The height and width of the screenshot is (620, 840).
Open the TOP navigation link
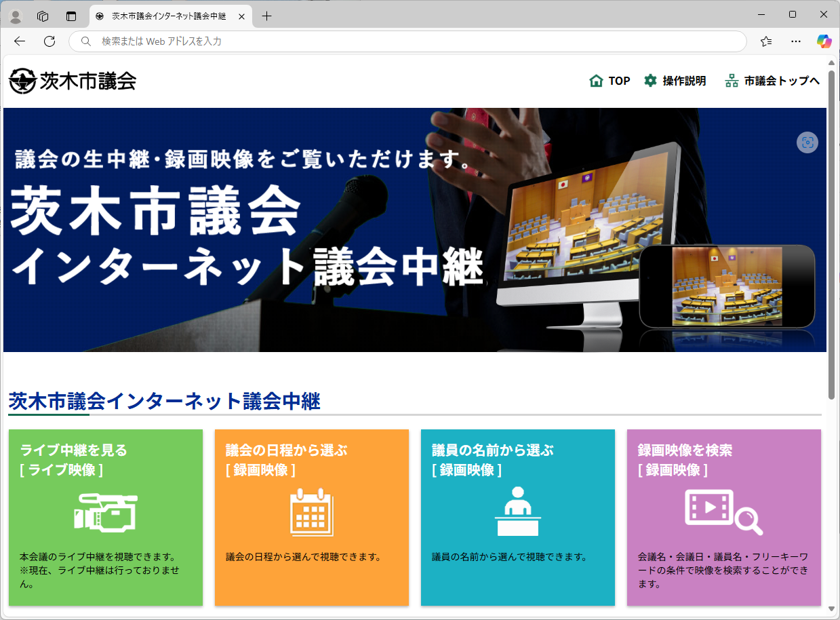pyautogui.click(x=619, y=81)
